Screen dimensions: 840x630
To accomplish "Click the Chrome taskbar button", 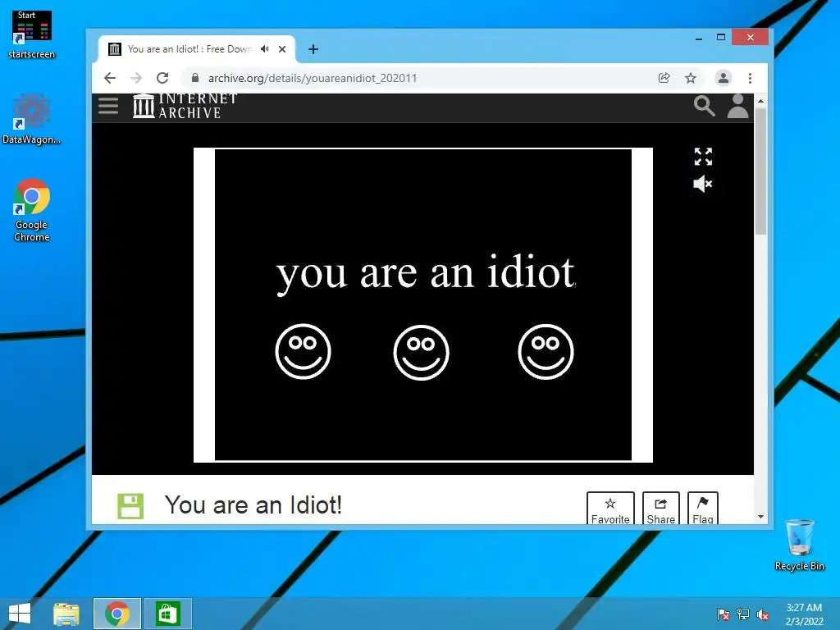I will [117, 614].
